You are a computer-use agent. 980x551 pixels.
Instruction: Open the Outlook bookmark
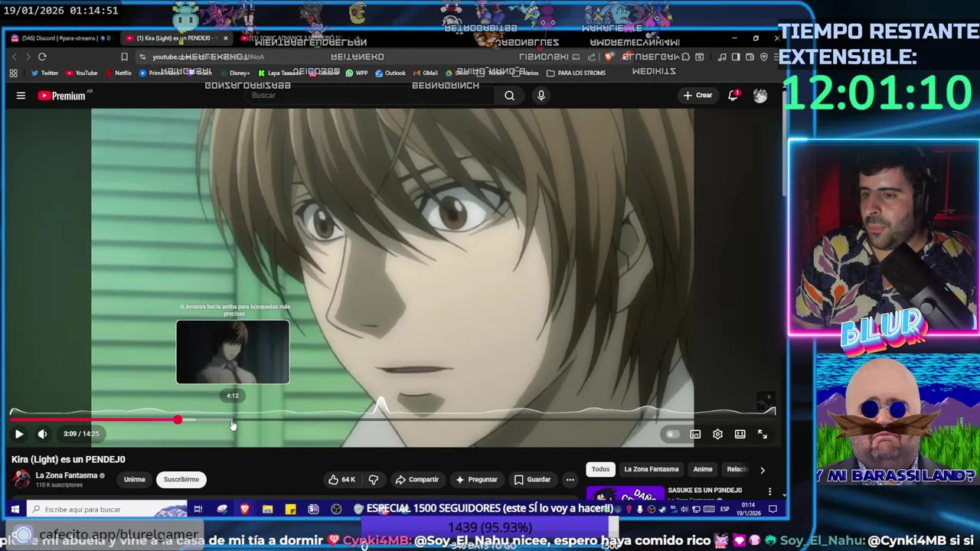[390, 73]
